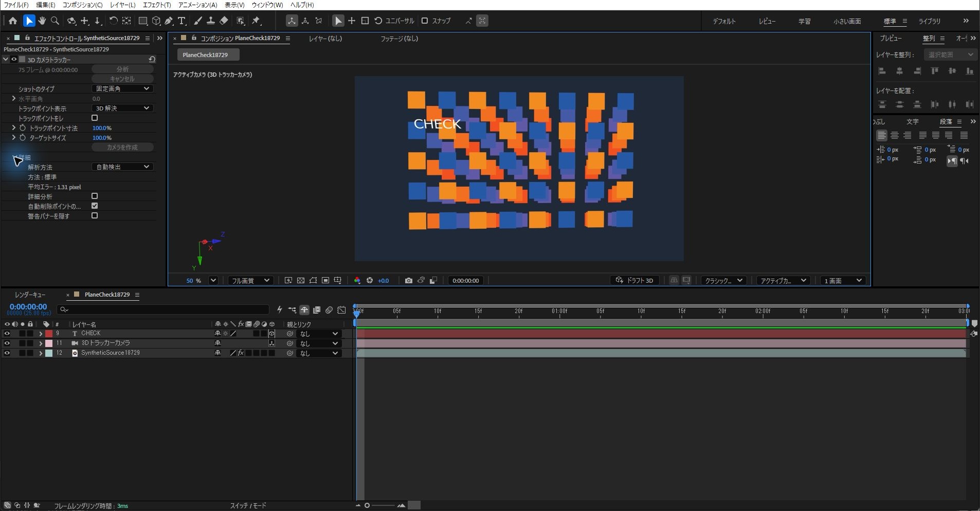This screenshot has height=511, width=980.
Task: Select the Puppet Pin tool
Action: point(256,21)
